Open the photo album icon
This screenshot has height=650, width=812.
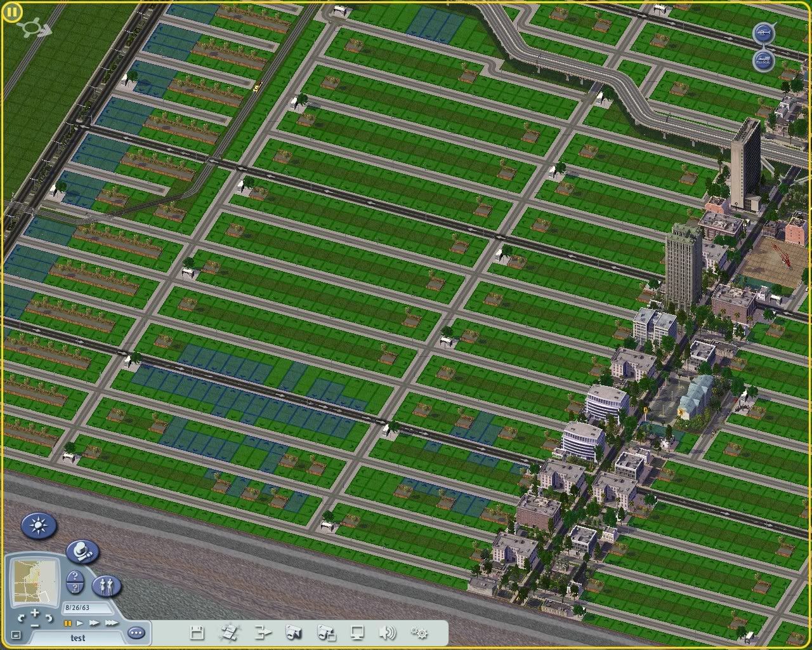(326, 632)
